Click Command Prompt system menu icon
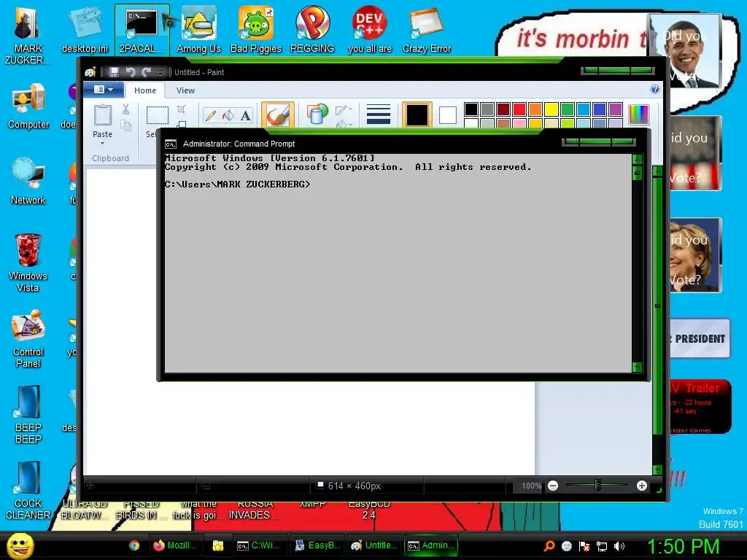747x560 pixels. (x=170, y=144)
